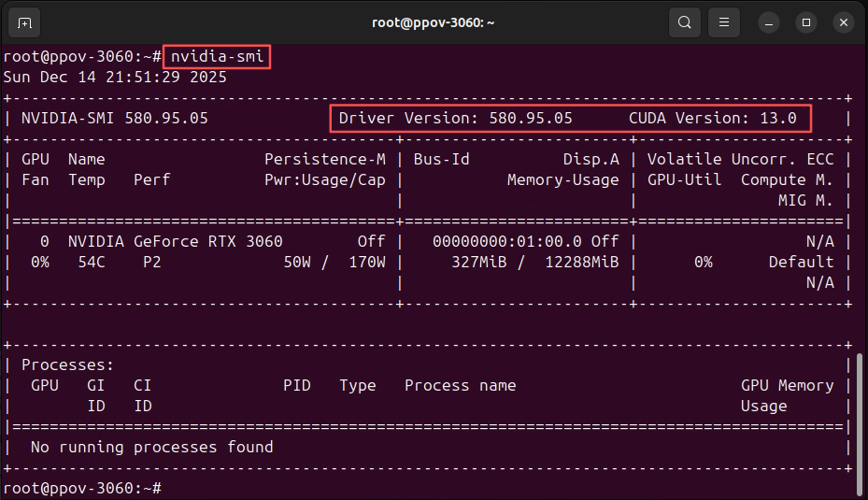
Task: Click No running processes found
Action: 151,448
